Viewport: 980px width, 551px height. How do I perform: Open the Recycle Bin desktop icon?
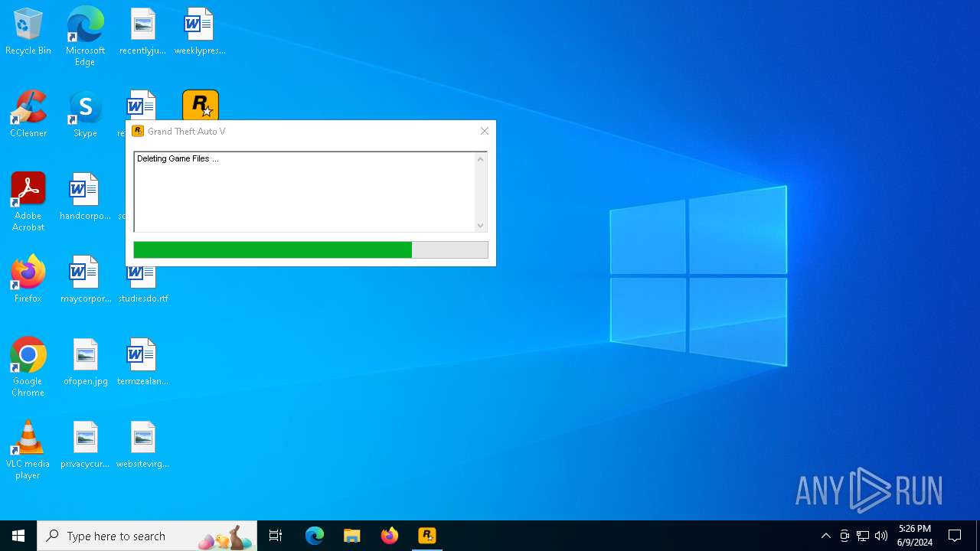[x=28, y=32]
